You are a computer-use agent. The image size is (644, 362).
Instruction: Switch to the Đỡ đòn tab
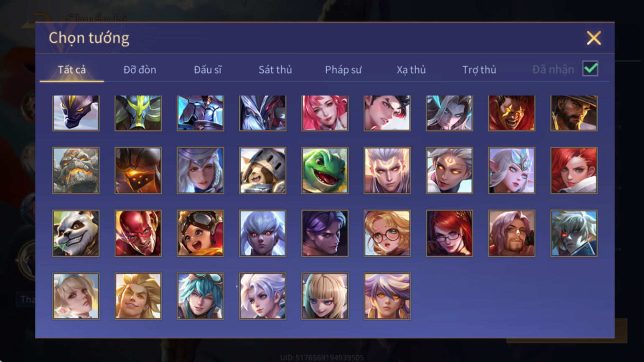[x=140, y=69]
